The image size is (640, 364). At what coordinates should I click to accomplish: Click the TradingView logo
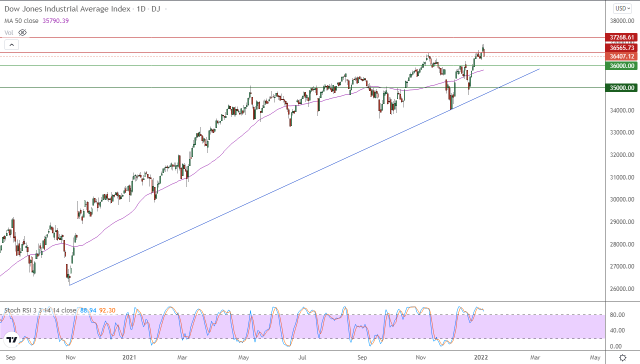coord(12,340)
